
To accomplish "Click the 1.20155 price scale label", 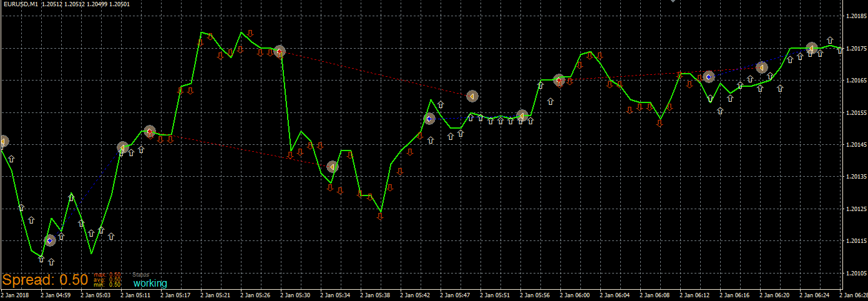I will (x=856, y=112).
